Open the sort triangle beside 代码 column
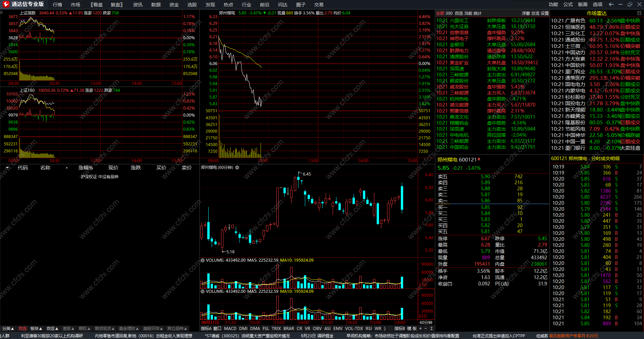Screen dimensions: 644x339 click(7, 167)
